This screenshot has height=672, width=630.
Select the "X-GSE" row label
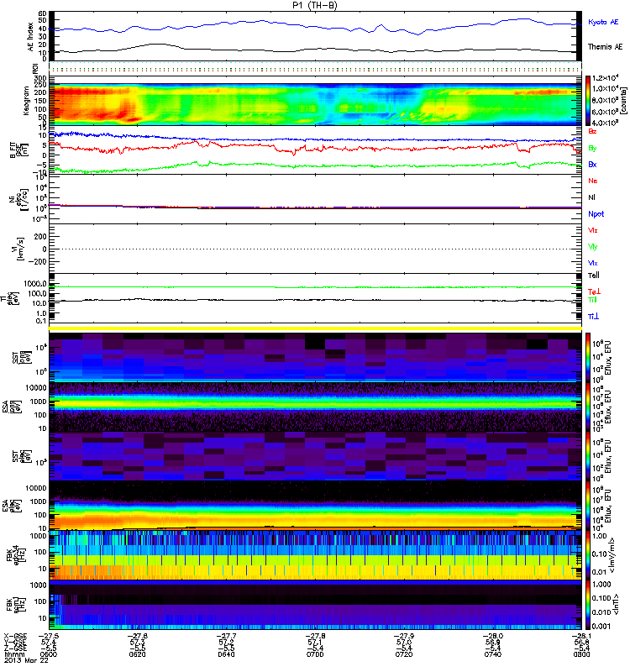15,637
